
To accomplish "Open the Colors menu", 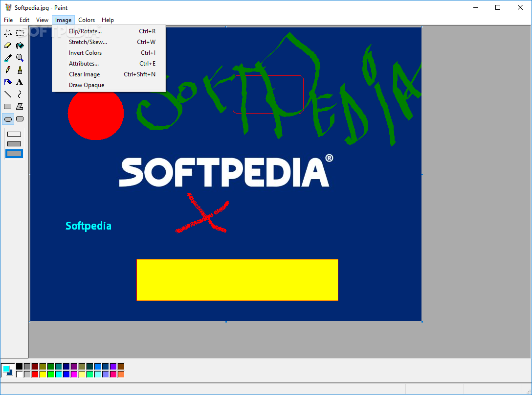I will point(87,20).
